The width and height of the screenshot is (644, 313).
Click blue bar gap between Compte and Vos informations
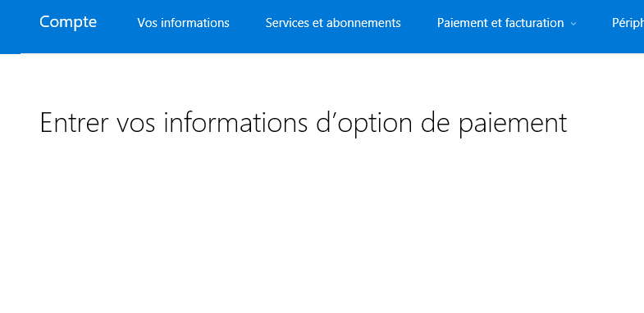click(117, 23)
